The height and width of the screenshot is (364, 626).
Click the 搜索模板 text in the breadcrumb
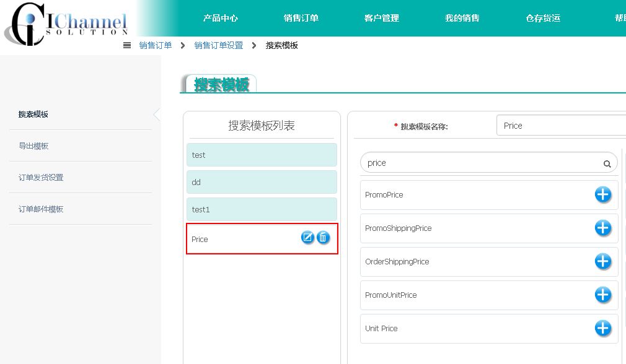pyautogui.click(x=282, y=45)
